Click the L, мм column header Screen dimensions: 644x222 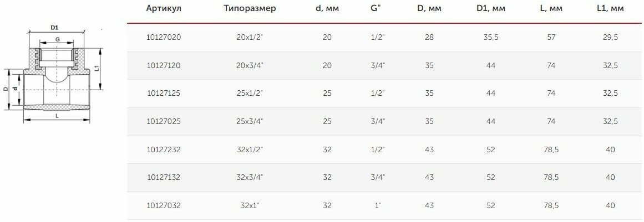pos(551,9)
